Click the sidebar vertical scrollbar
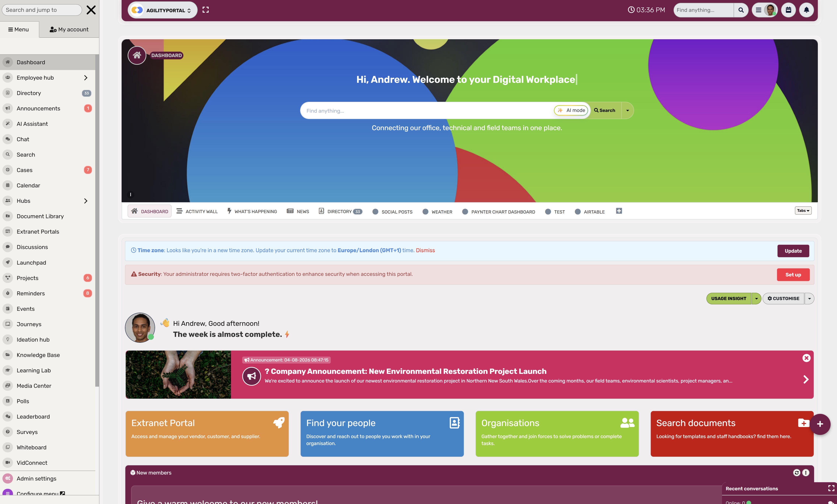 pyautogui.click(x=97, y=221)
